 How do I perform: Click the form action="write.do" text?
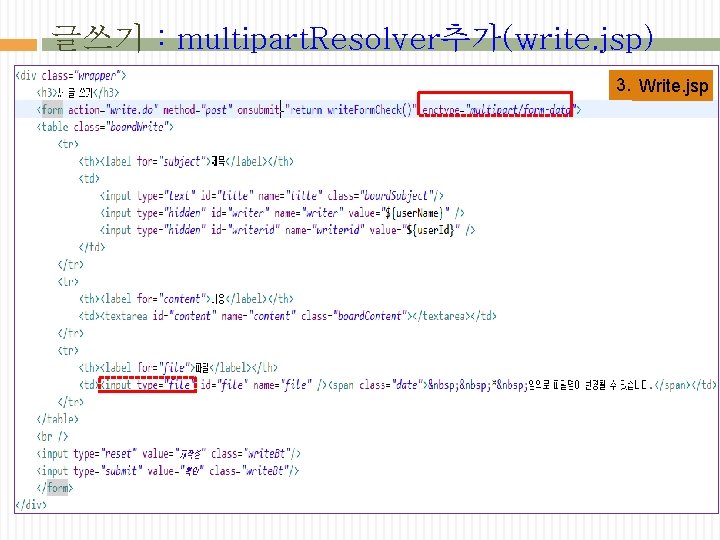click(x=97, y=110)
